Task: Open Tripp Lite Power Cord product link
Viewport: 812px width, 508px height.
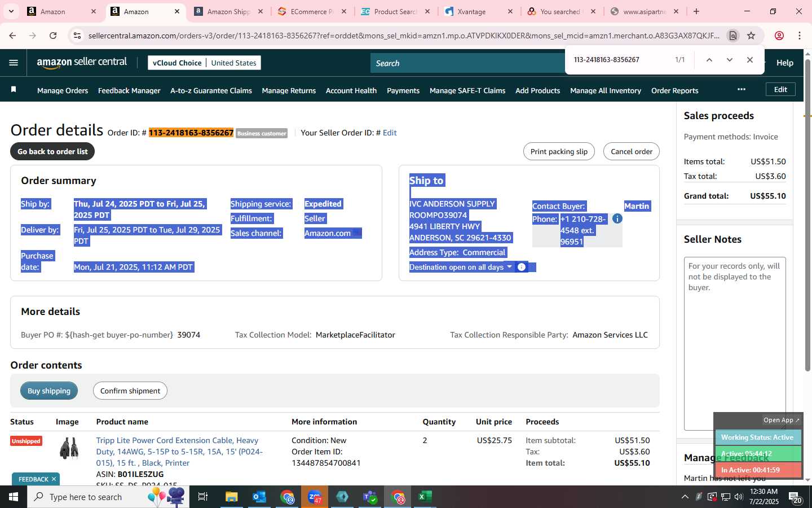Action: [179, 452]
